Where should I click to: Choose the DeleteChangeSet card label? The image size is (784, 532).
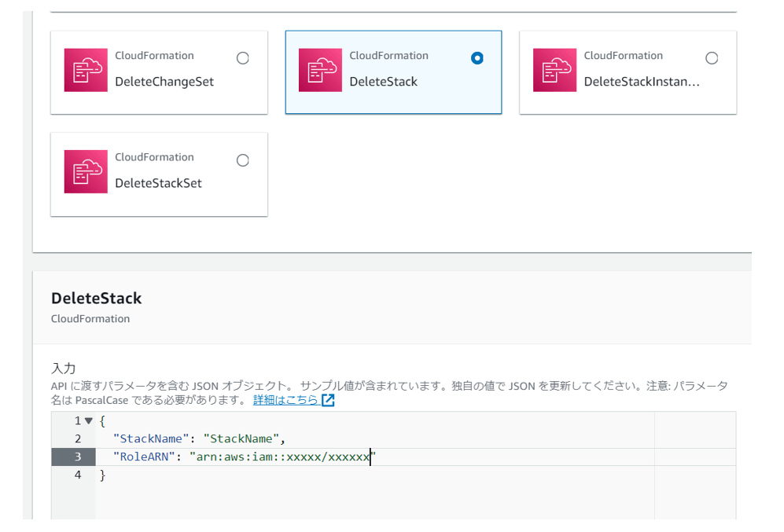click(x=164, y=82)
